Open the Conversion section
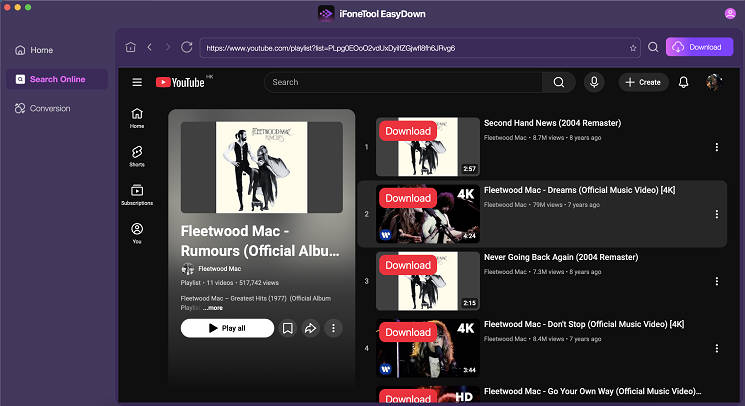Screen dimensions: 745x406 [43, 108]
